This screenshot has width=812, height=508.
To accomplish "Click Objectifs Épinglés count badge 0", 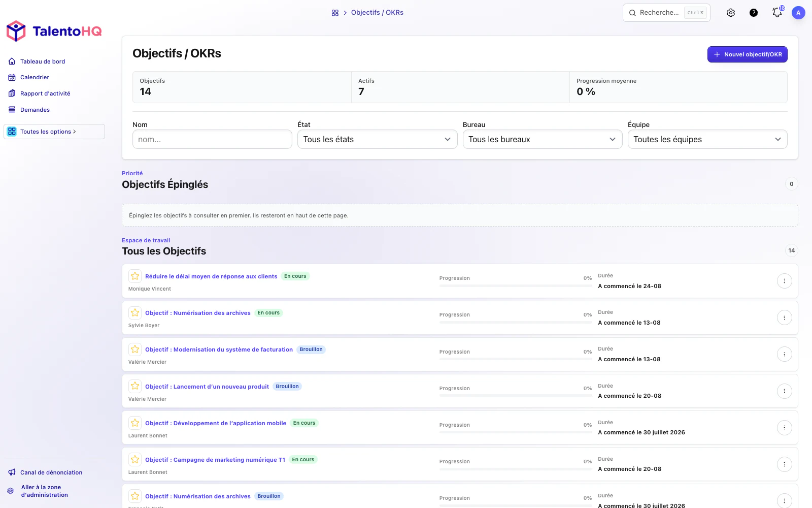I will pyautogui.click(x=792, y=184).
